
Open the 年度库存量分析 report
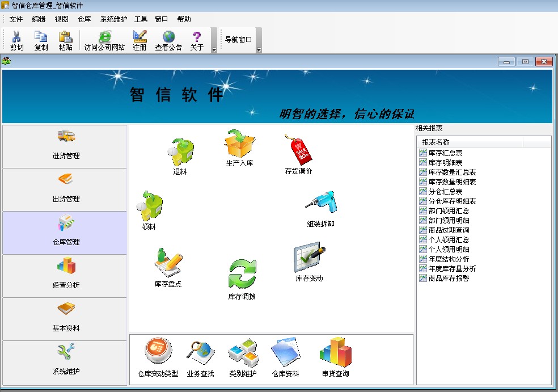coord(447,268)
